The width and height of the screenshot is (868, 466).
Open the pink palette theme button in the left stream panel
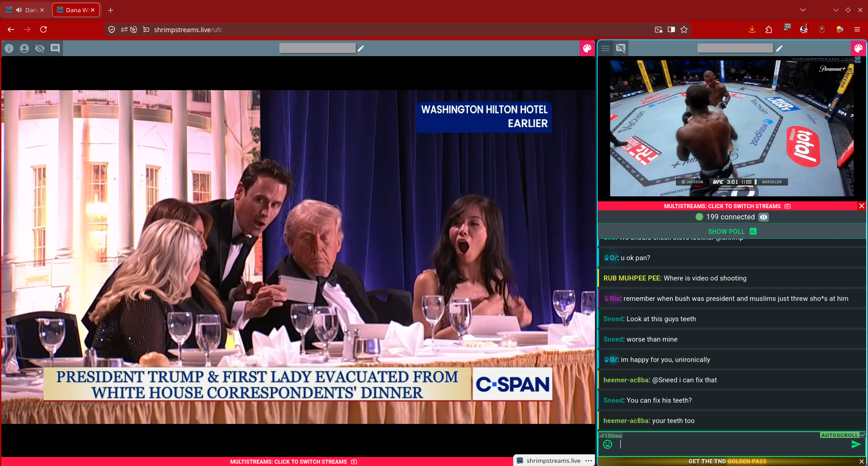(x=587, y=48)
